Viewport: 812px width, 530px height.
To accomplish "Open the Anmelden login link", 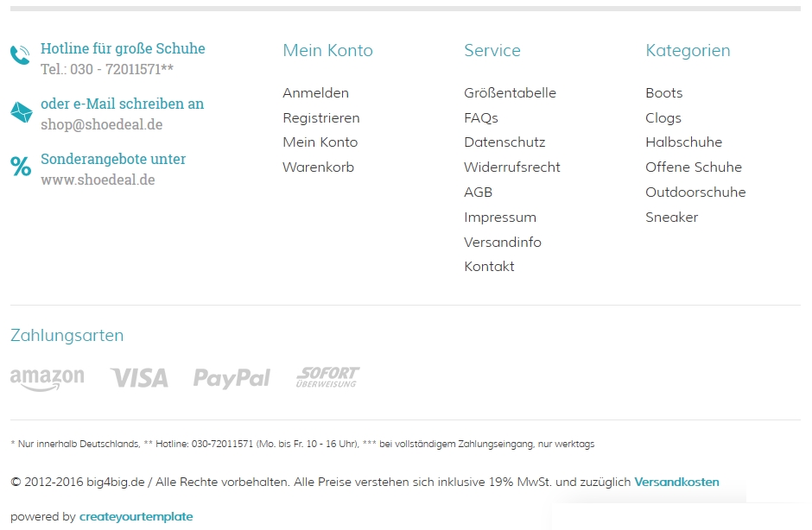I will pyautogui.click(x=315, y=93).
